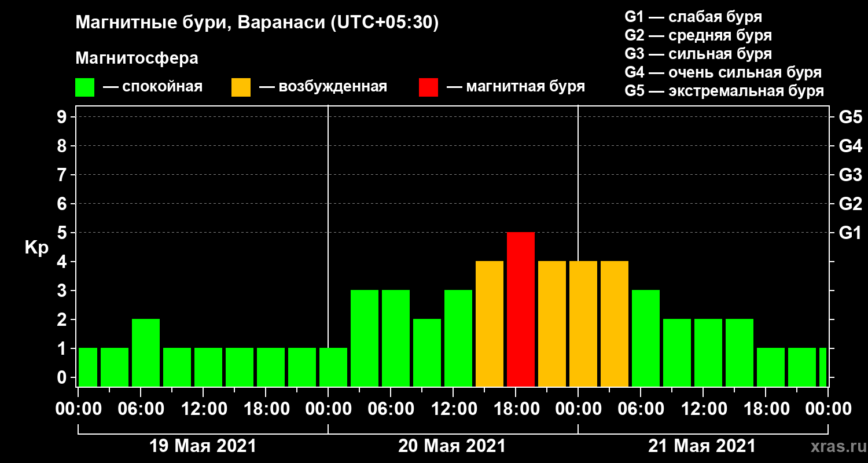Select the 'G1 — слабая буря' legend line
868x463 pixels.
[x=693, y=17]
